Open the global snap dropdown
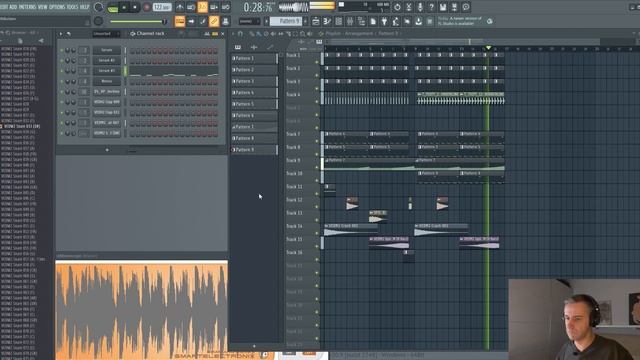This screenshot has width=640, height=360. click(249, 21)
